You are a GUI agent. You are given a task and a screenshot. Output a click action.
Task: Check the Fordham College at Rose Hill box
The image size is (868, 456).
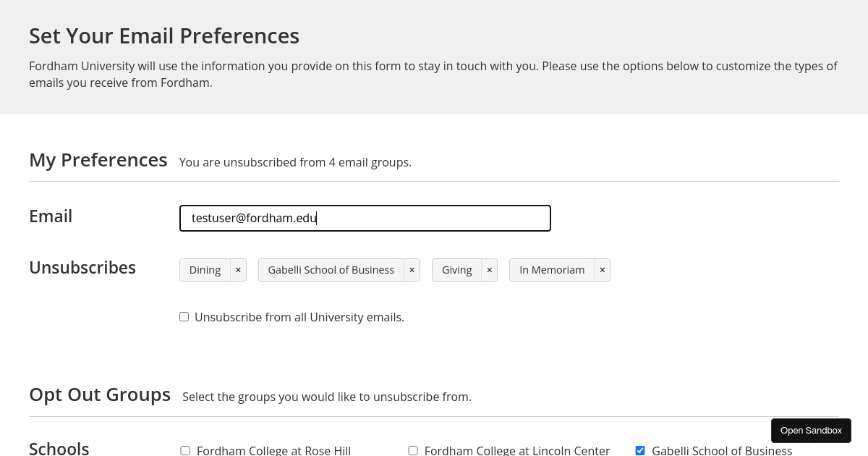[x=185, y=450]
